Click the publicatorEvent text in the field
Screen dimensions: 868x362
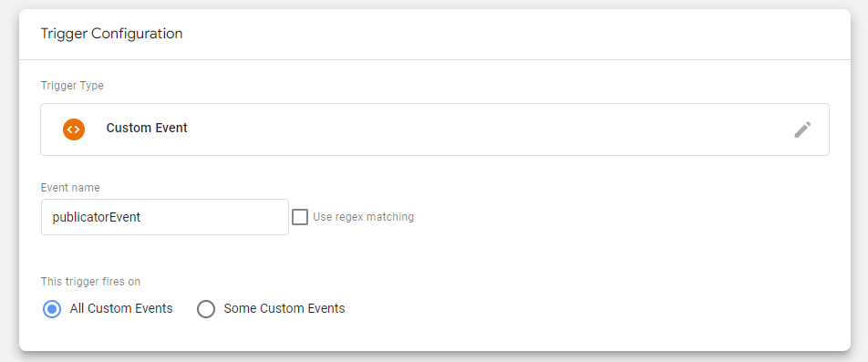pyautogui.click(x=97, y=217)
